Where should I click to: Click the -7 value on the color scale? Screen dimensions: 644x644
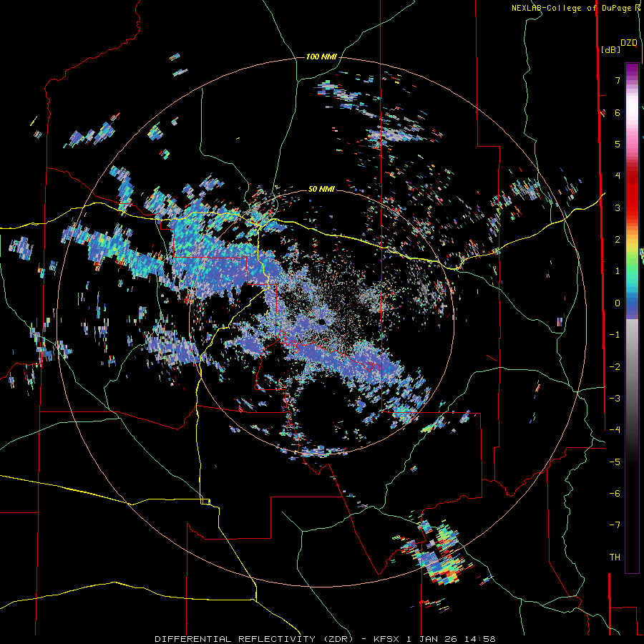coord(615,525)
